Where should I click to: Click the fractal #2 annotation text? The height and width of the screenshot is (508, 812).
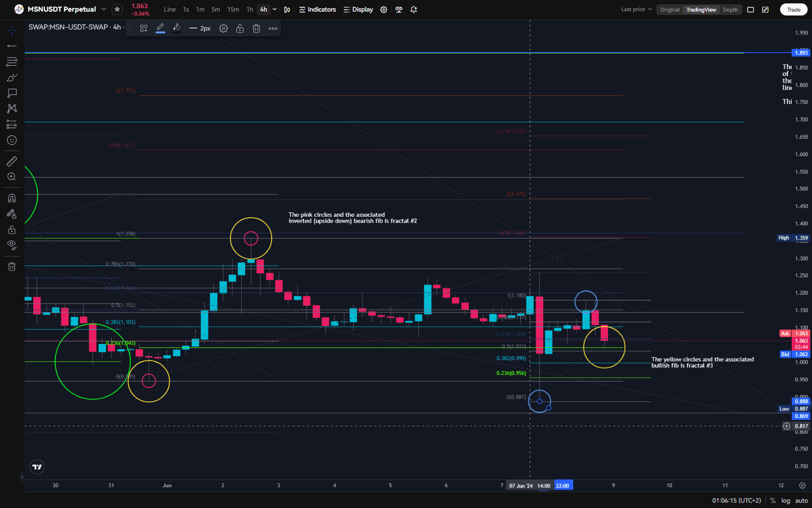click(352, 218)
